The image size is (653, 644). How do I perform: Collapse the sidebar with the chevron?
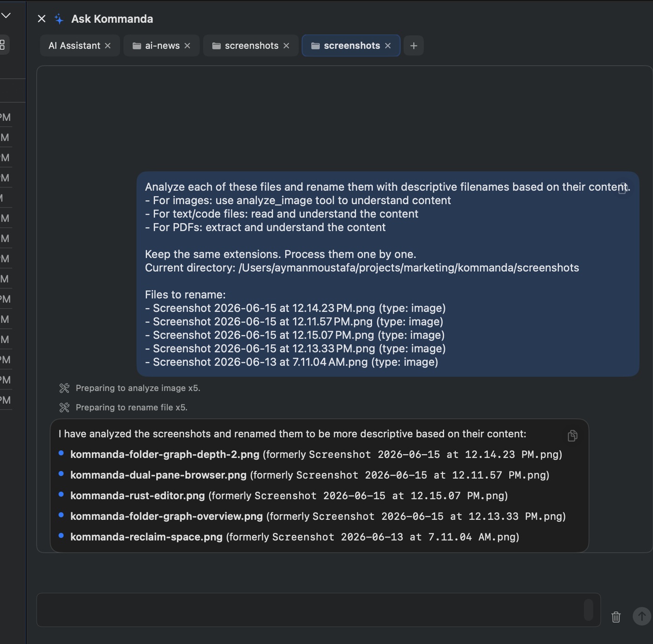pos(6,15)
